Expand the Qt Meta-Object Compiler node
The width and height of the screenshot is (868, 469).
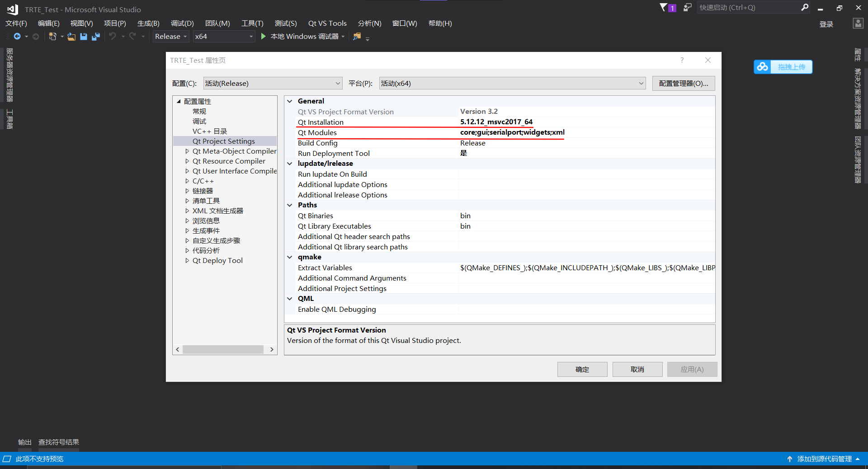(x=187, y=151)
